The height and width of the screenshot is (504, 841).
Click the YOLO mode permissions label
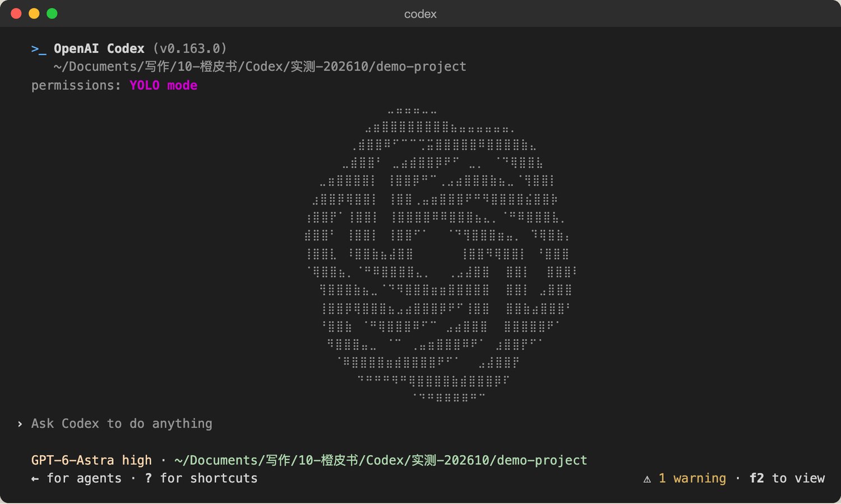(163, 85)
